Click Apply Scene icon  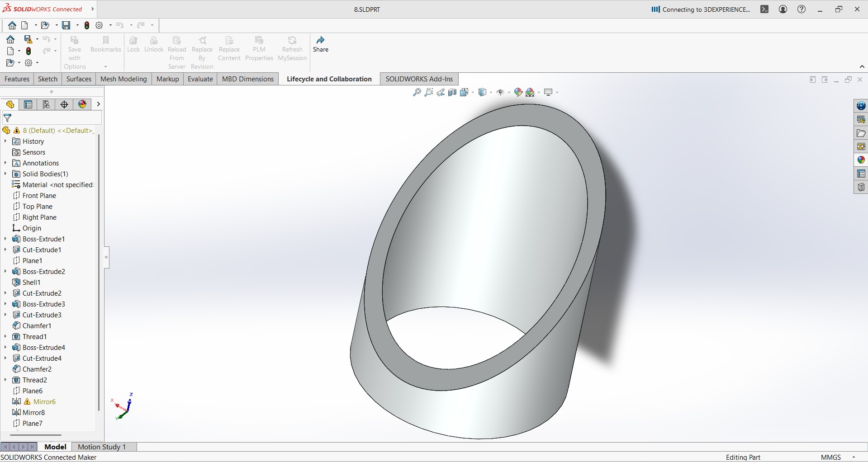tap(530, 92)
